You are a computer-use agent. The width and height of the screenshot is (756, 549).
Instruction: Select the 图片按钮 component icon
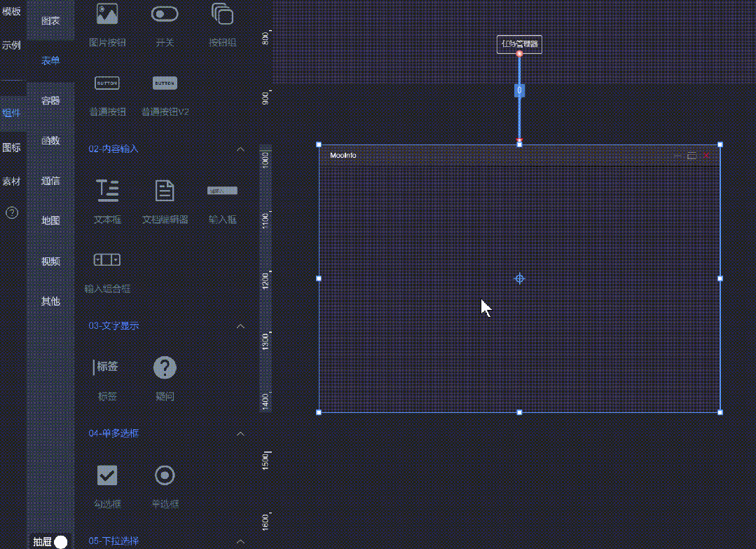pyautogui.click(x=107, y=13)
